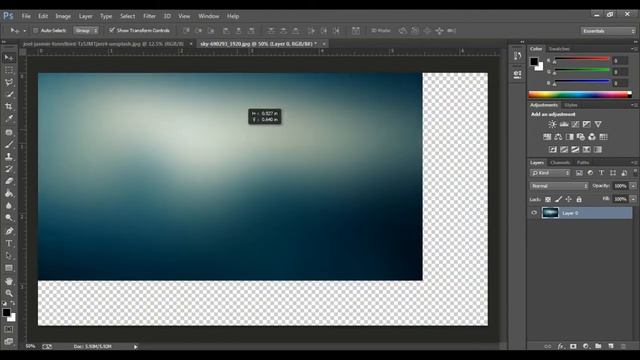The width and height of the screenshot is (640, 360).
Task: Open the Group auto-select dropdown
Action: point(86,31)
